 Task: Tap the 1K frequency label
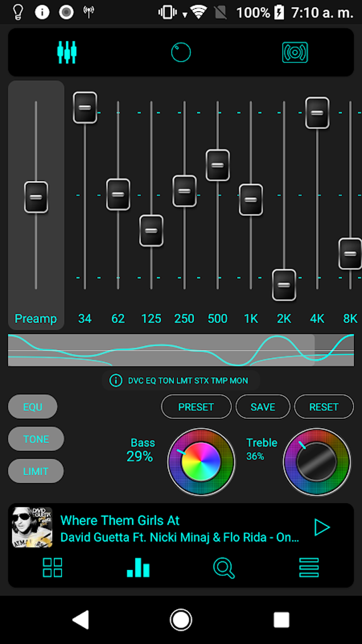[x=251, y=319]
